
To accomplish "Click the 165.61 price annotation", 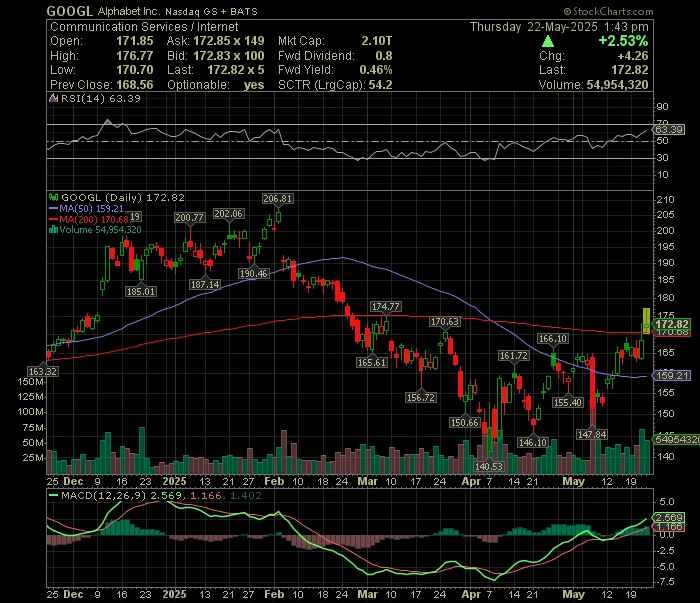I will point(372,362).
